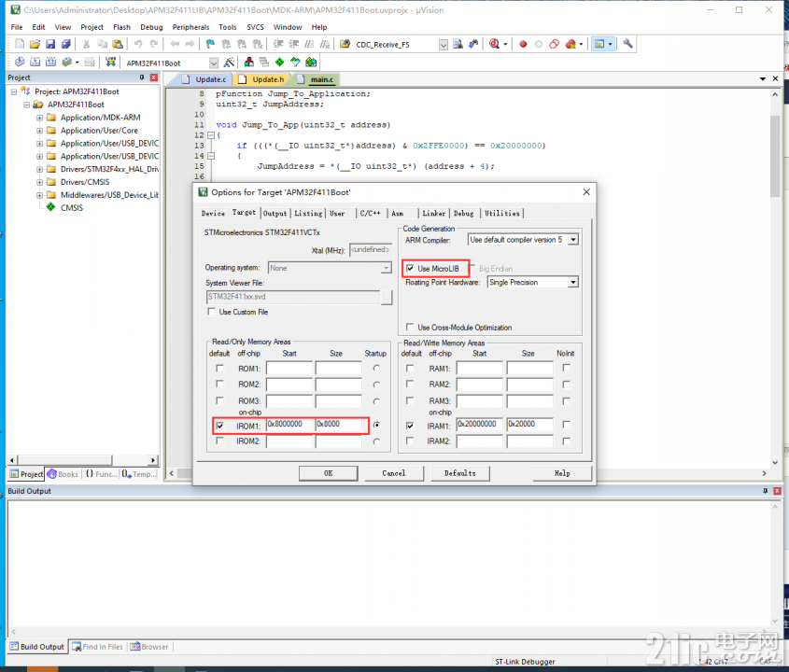Open target selection dropdown APM32F411Boot
Image resolution: width=789 pixels, height=672 pixels.
click(x=214, y=63)
